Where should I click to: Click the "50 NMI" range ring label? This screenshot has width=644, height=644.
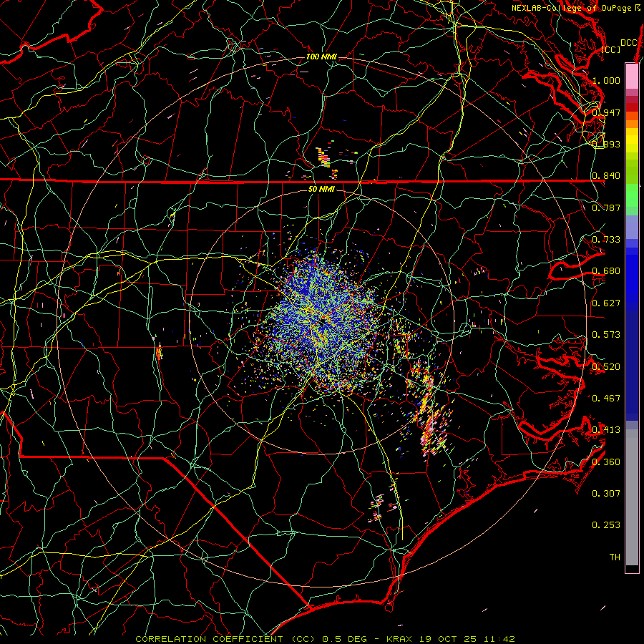(x=321, y=189)
